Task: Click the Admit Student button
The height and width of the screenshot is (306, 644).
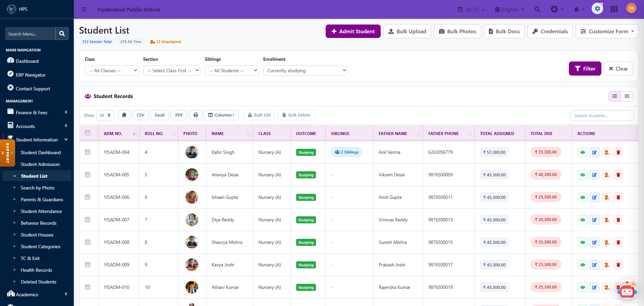Action: [x=353, y=31]
